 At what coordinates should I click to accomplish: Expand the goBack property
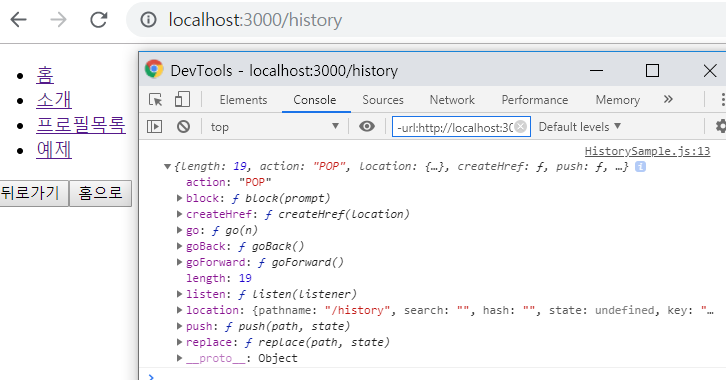(179, 246)
